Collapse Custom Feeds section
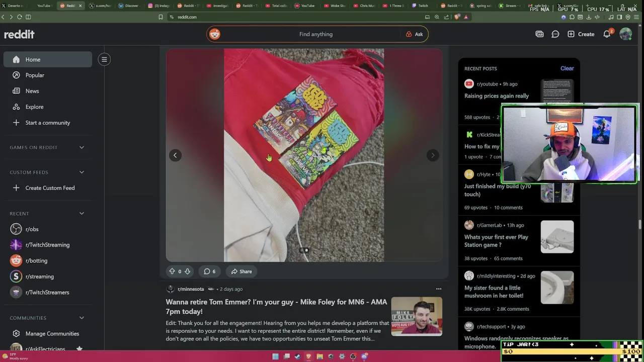The height and width of the screenshot is (362, 644). tap(82, 172)
